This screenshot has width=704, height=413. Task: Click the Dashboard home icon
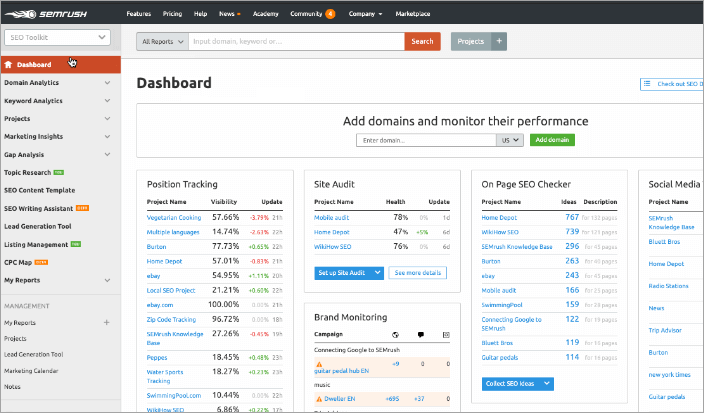tap(8, 65)
